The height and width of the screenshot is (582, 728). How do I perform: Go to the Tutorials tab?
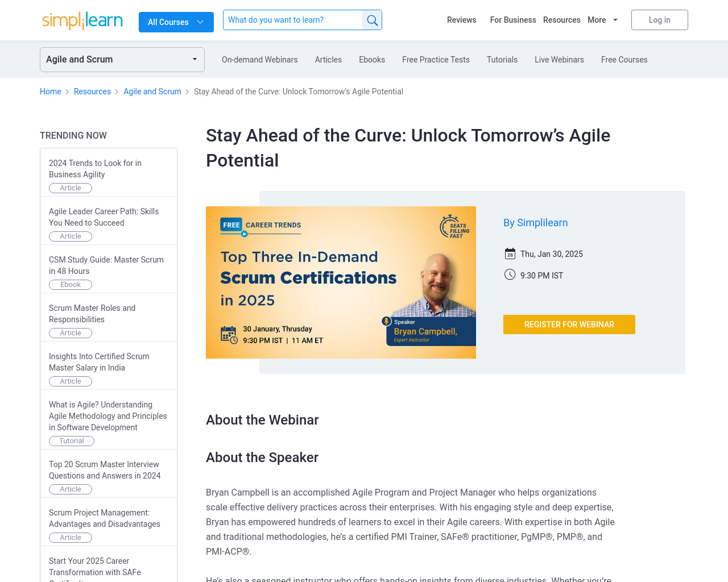point(502,60)
